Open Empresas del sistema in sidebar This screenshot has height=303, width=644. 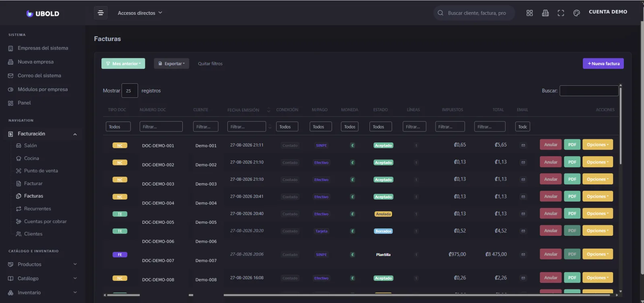point(43,48)
